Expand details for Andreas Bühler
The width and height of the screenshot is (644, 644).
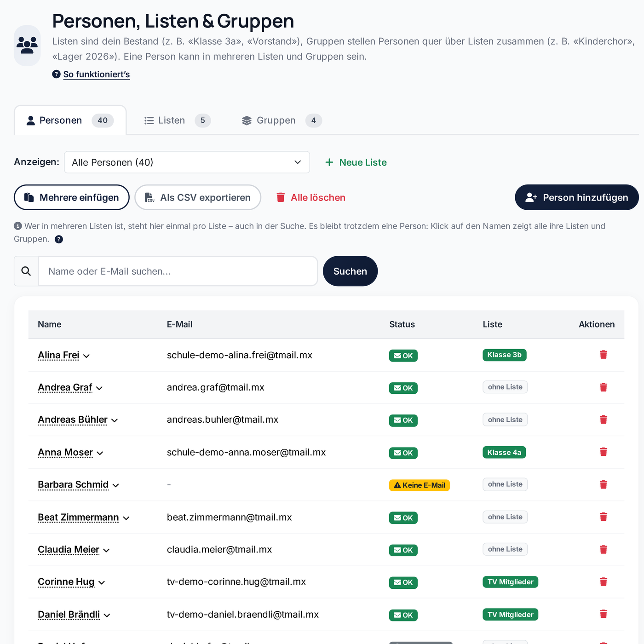click(115, 420)
